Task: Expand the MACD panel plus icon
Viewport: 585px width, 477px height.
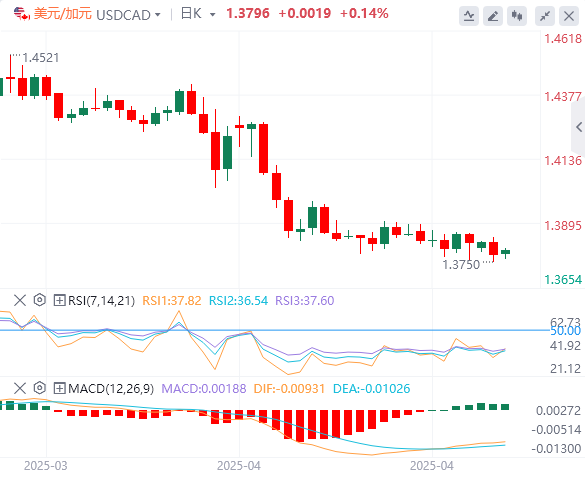Action: coord(60,388)
